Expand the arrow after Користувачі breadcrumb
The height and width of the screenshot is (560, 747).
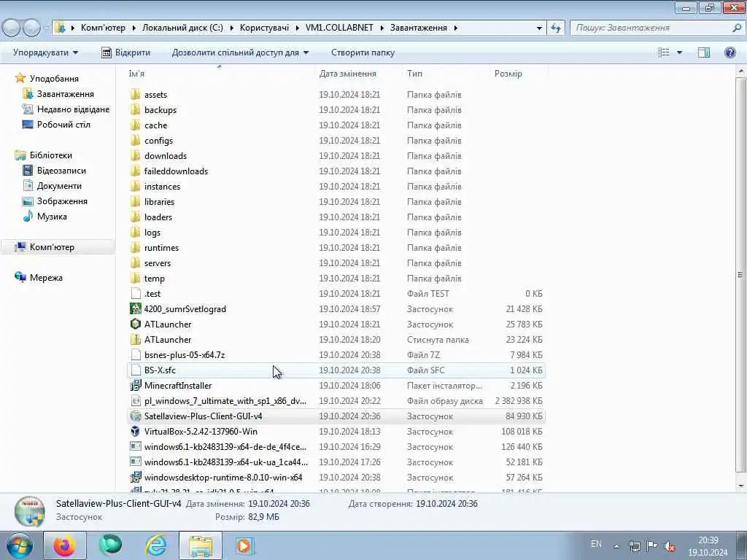pos(298,28)
